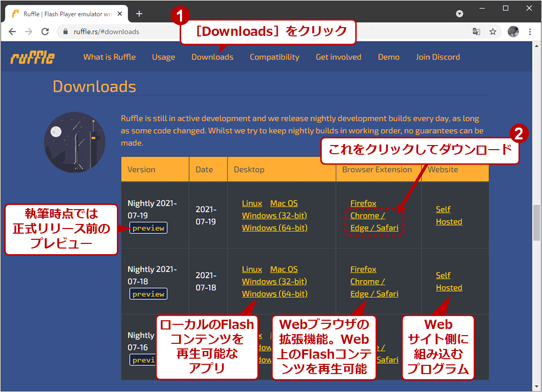Switch to the Ruffle Flash Player tab
The image size is (542, 392).
point(67,14)
